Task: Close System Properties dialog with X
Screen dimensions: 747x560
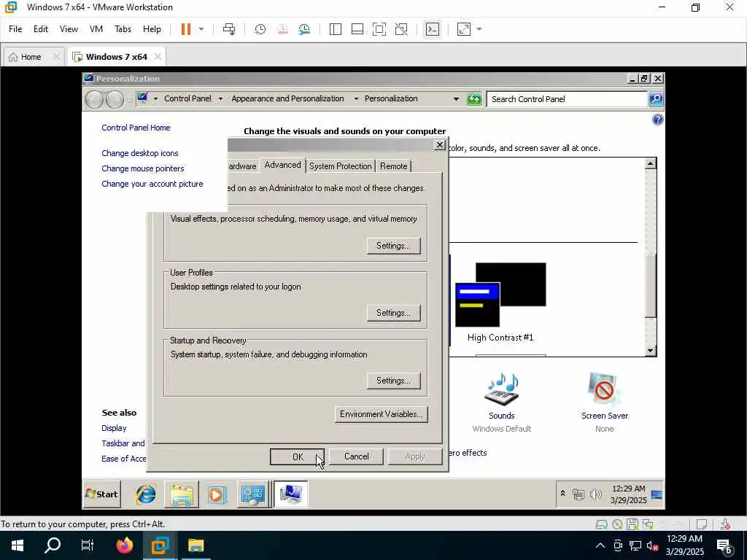Action: pos(440,145)
